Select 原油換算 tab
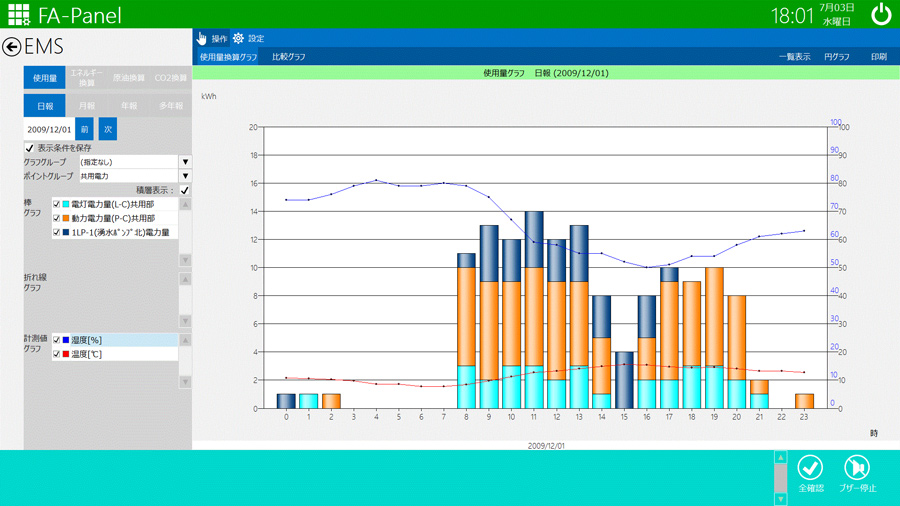Screen dimensions: 900x506 pyautogui.click(x=129, y=77)
